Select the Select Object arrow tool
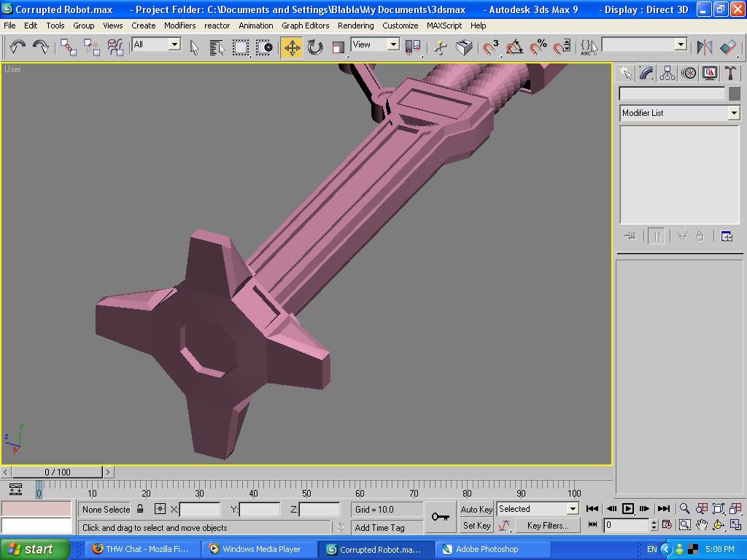Image resolution: width=747 pixels, height=560 pixels. [194, 47]
